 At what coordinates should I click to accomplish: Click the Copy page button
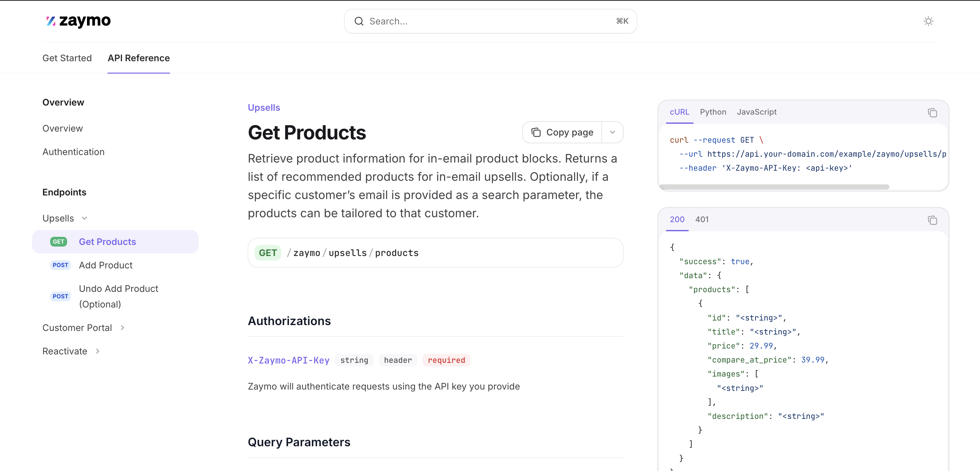tap(562, 132)
